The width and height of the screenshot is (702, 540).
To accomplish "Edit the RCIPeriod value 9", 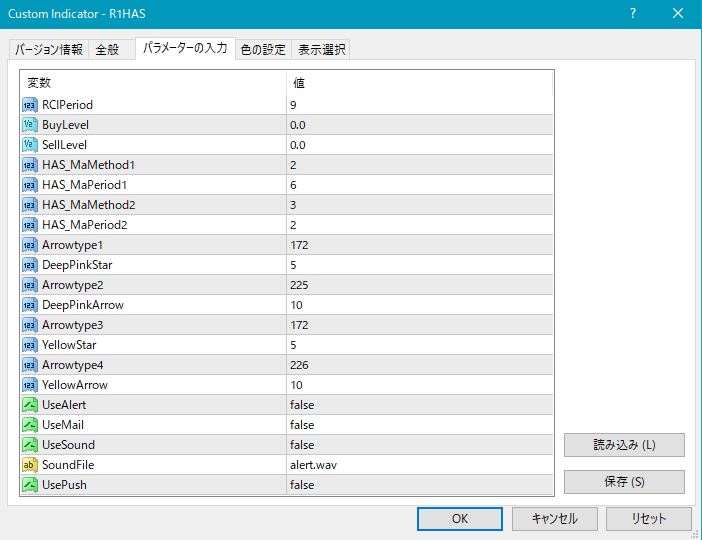I will (418, 105).
